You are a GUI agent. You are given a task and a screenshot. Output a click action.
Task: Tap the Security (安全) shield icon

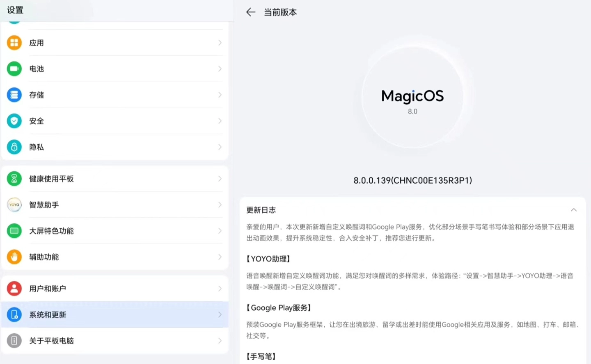[14, 121]
